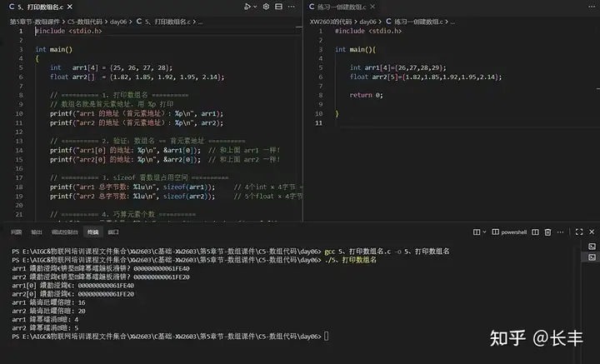Click terminal output line ending ': 16'
Screen dimensions: 600x364
coord(48,302)
